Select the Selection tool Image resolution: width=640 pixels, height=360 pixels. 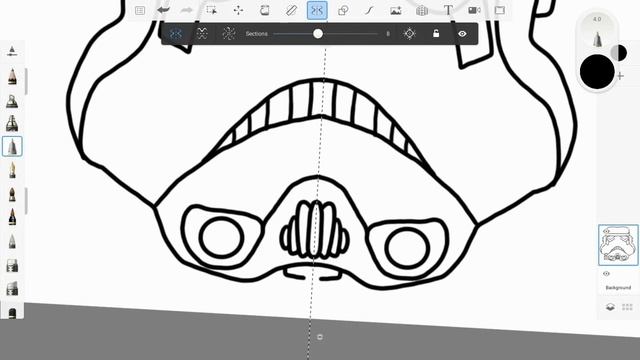tap(211, 10)
